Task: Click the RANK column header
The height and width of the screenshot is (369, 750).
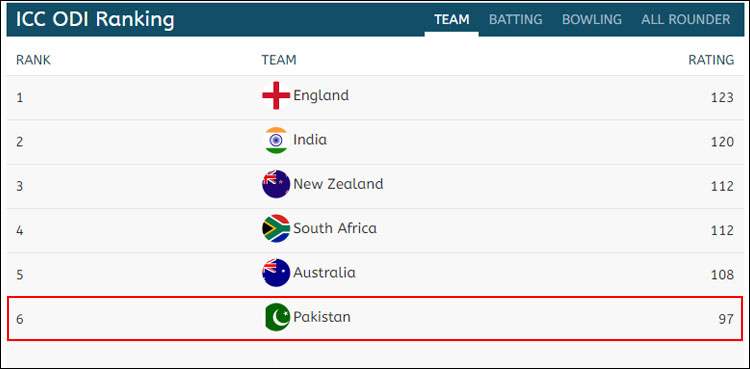Action: [33, 60]
